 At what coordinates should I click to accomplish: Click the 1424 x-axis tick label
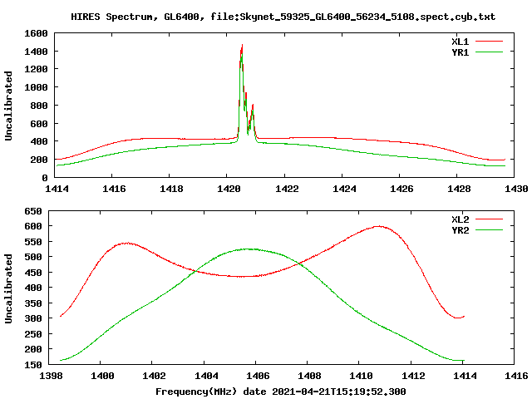tap(344, 189)
